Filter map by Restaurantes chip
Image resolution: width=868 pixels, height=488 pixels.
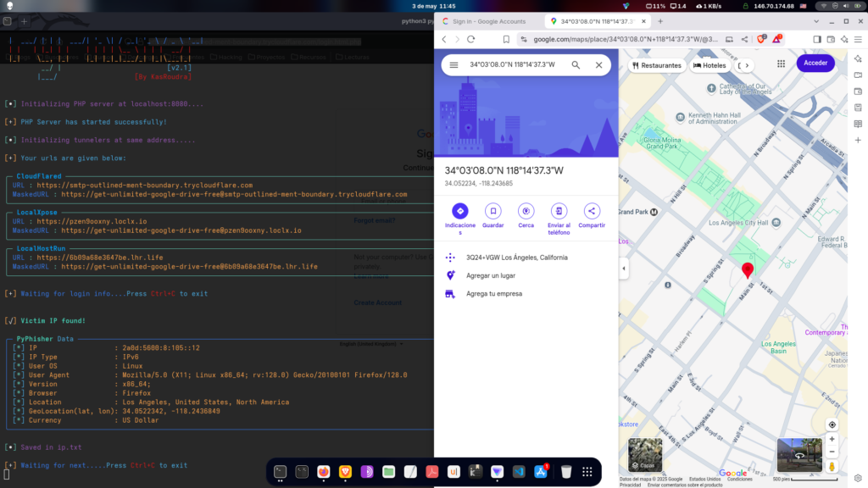(657, 65)
